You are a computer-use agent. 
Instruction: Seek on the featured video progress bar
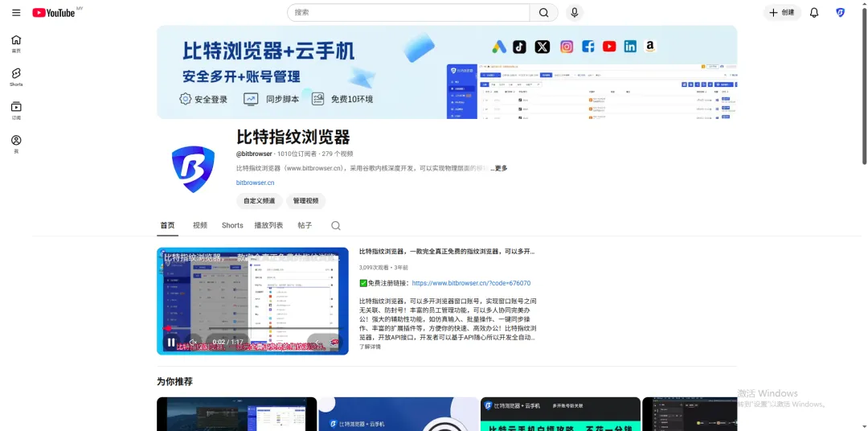[252, 328]
